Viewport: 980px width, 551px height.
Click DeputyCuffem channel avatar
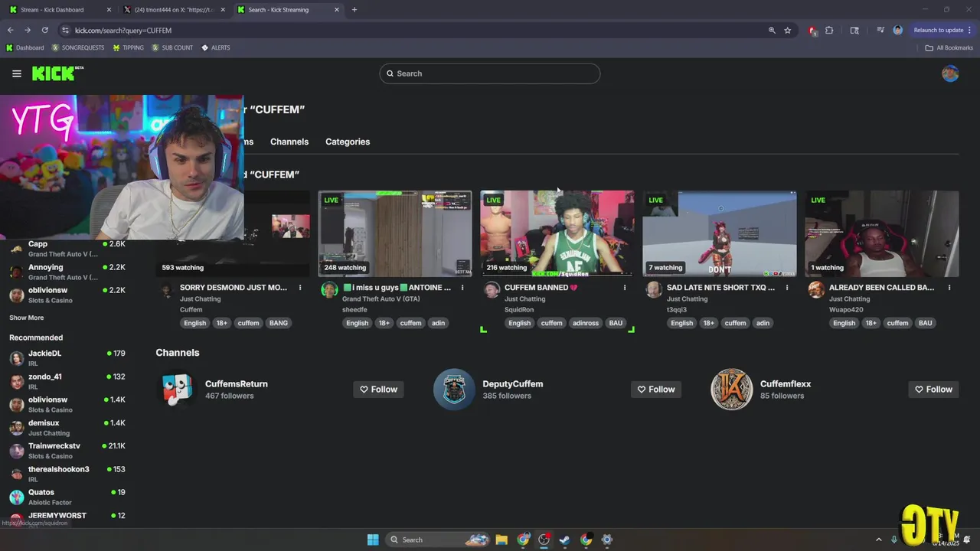coord(454,390)
